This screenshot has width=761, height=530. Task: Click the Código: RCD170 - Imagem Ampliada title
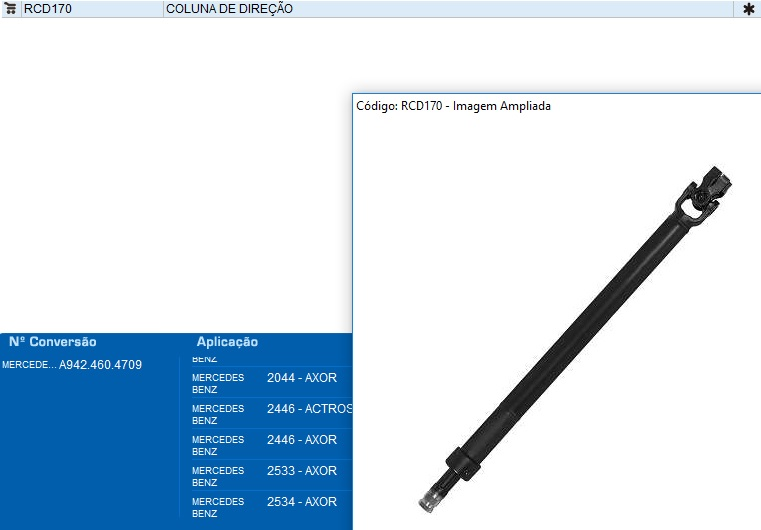click(453, 106)
